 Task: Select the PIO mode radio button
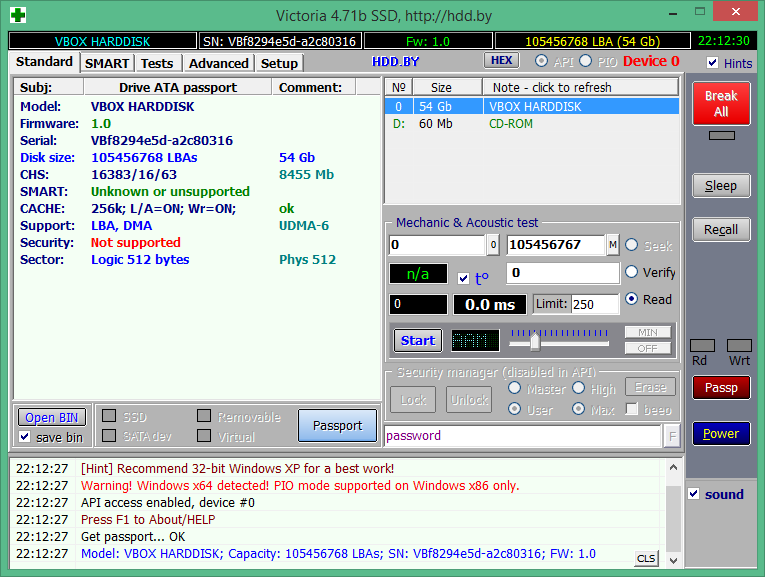[x=585, y=61]
